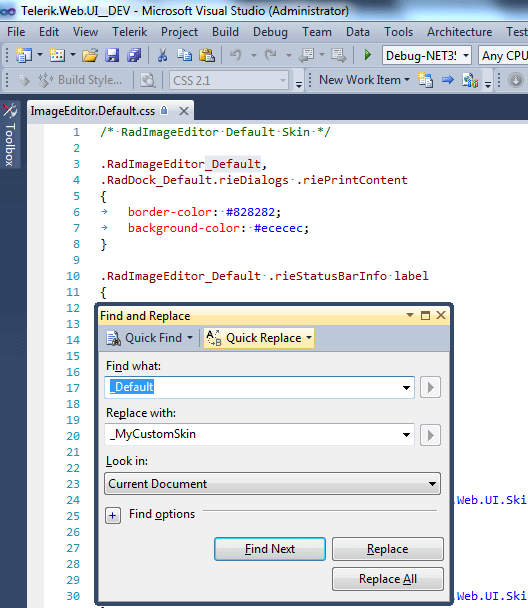Screen dimensions: 528x608
Task: Click the blue right-arrow icon in the Team toolbar
Action: tap(448, 80)
